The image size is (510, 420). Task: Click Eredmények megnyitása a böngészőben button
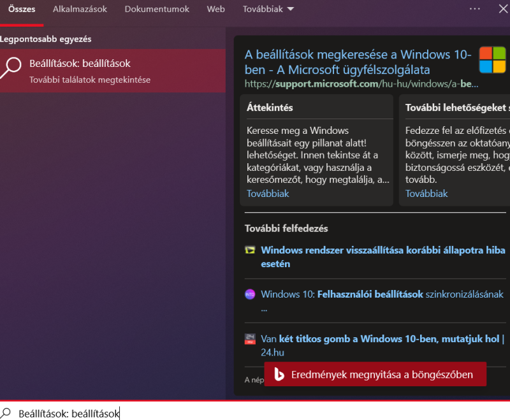(375, 374)
